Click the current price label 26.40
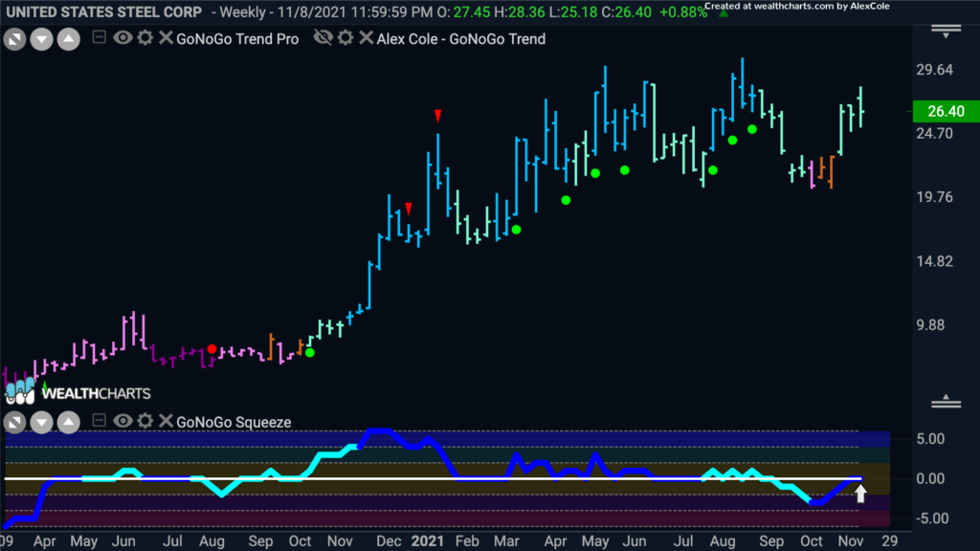The width and height of the screenshot is (980, 551). (x=946, y=111)
